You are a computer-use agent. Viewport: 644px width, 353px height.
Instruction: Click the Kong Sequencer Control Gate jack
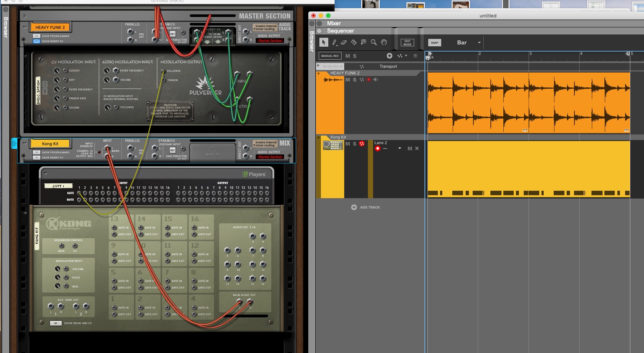[61, 246]
